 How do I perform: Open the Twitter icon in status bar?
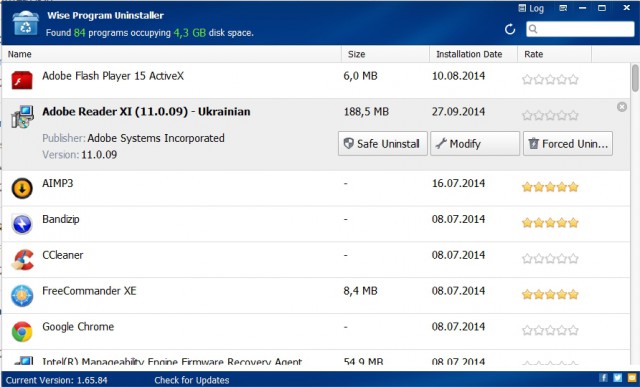pos(617,378)
